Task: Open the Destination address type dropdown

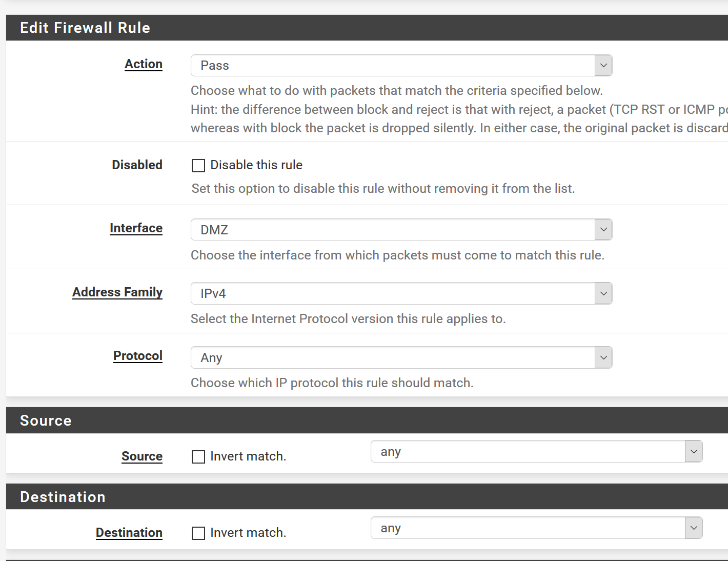Action: 536,528
